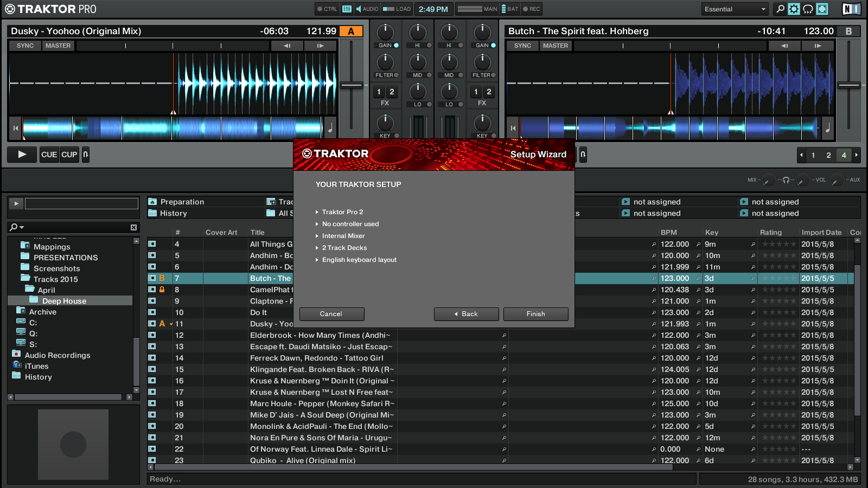
Task: Click Finish in Setup Wizard
Action: point(535,314)
